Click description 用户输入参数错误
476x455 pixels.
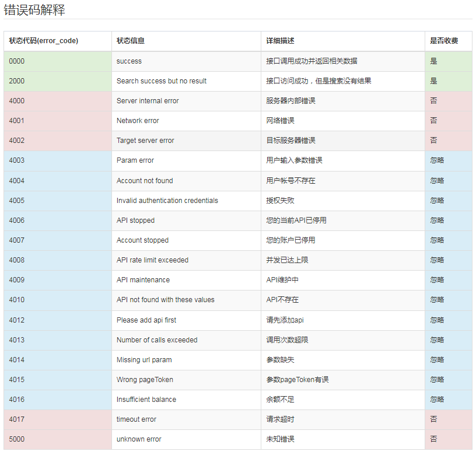[x=294, y=160]
